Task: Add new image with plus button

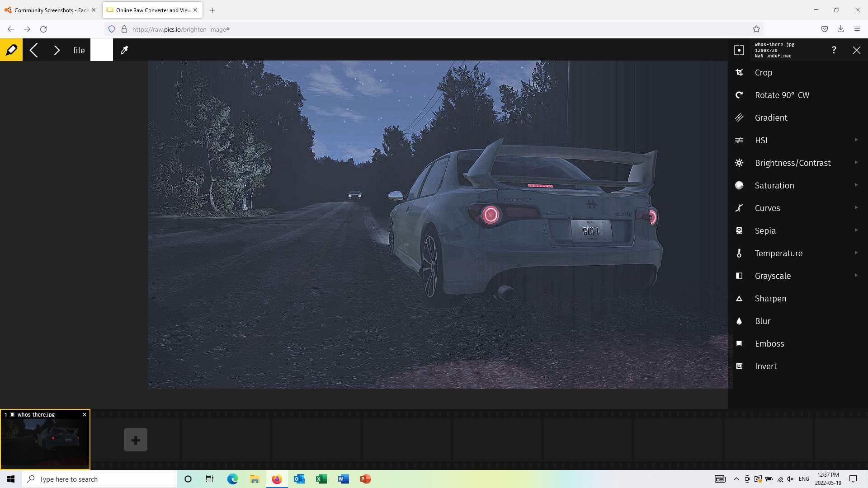Action: coord(136,440)
